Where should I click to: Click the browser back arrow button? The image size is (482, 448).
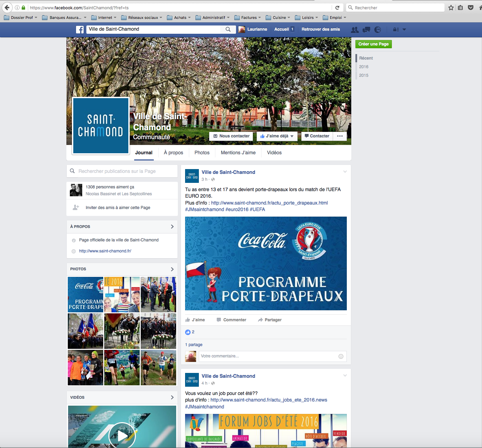(x=7, y=8)
